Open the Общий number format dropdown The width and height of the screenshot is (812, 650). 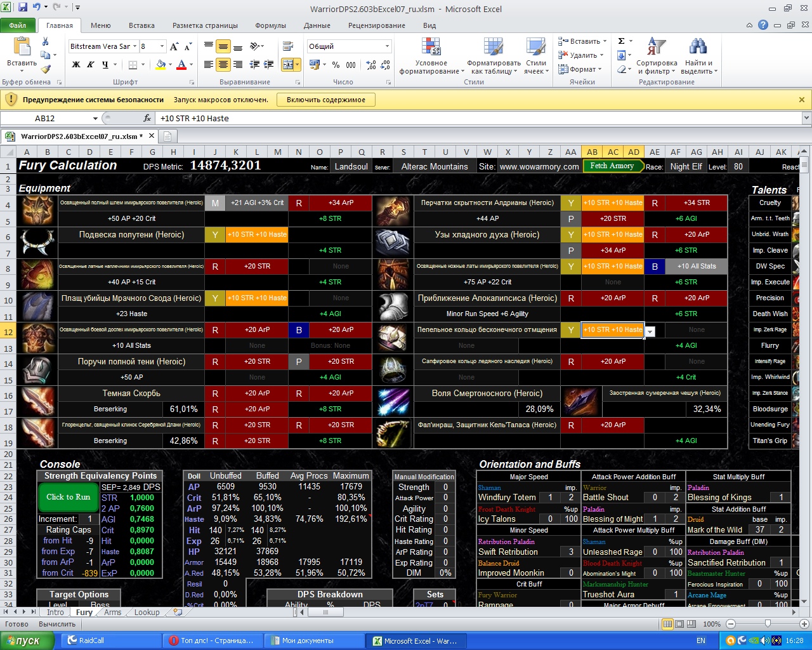coord(387,46)
